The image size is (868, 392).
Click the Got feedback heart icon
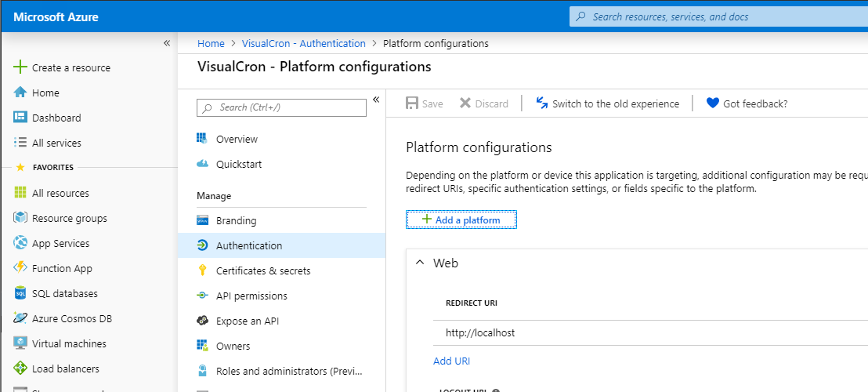[x=712, y=103]
